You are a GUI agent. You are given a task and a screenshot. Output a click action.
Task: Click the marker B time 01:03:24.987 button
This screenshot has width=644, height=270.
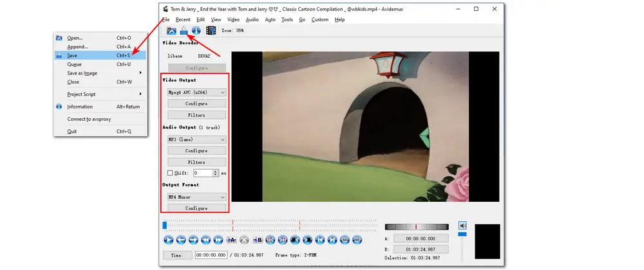[421, 249]
